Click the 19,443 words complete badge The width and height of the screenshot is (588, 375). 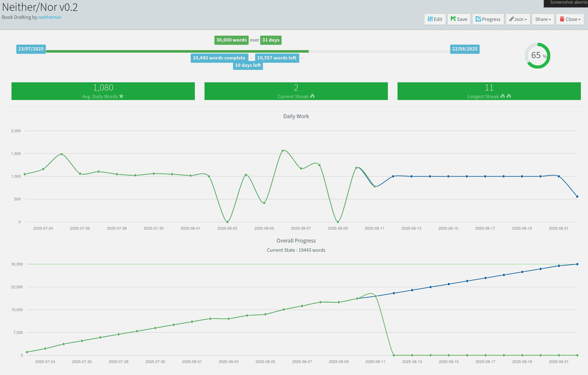pos(219,58)
